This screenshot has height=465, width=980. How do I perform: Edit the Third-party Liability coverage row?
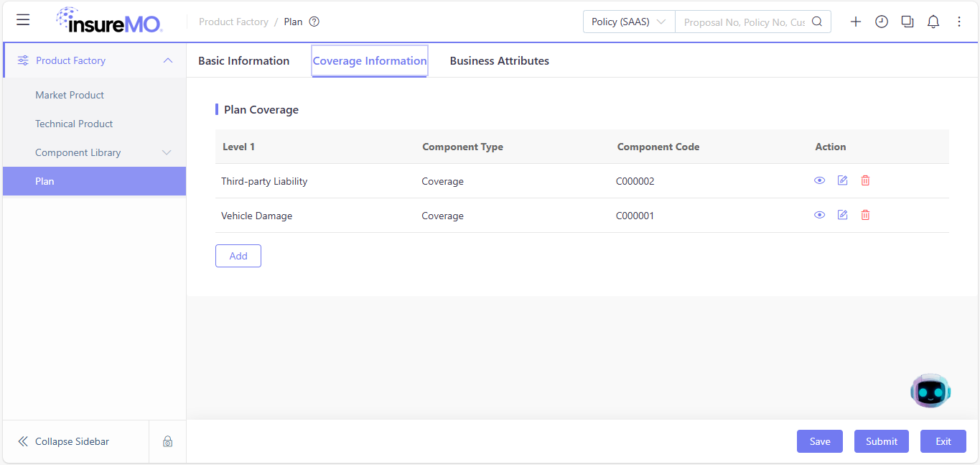tap(843, 180)
